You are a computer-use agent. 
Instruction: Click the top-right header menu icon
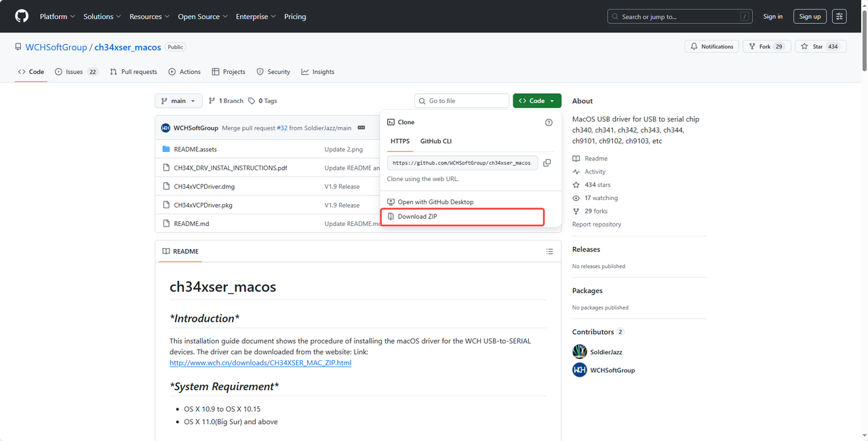(x=840, y=16)
